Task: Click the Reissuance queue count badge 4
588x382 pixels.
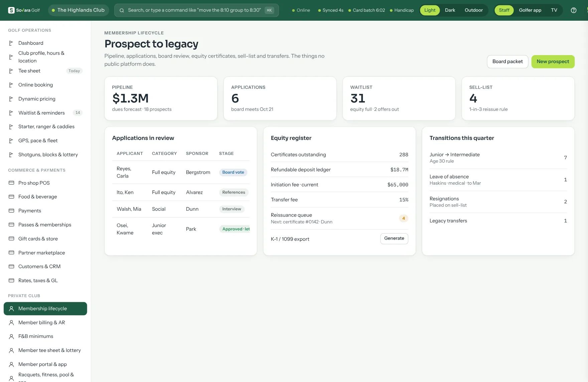Action: 403,218
